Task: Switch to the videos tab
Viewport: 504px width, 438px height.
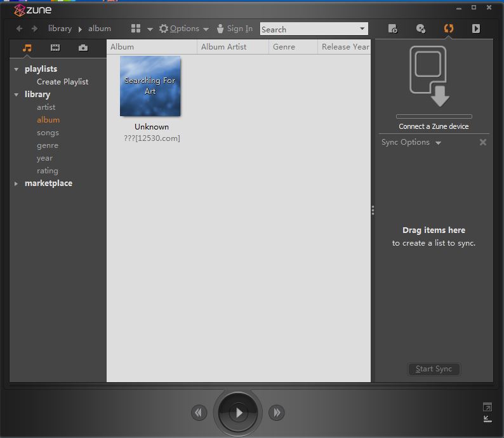Action: pos(55,48)
